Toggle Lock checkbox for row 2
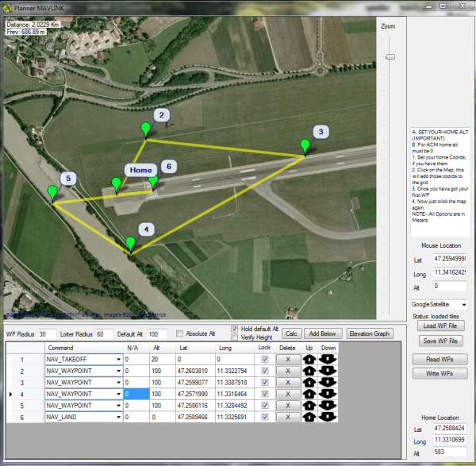 [x=265, y=371]
